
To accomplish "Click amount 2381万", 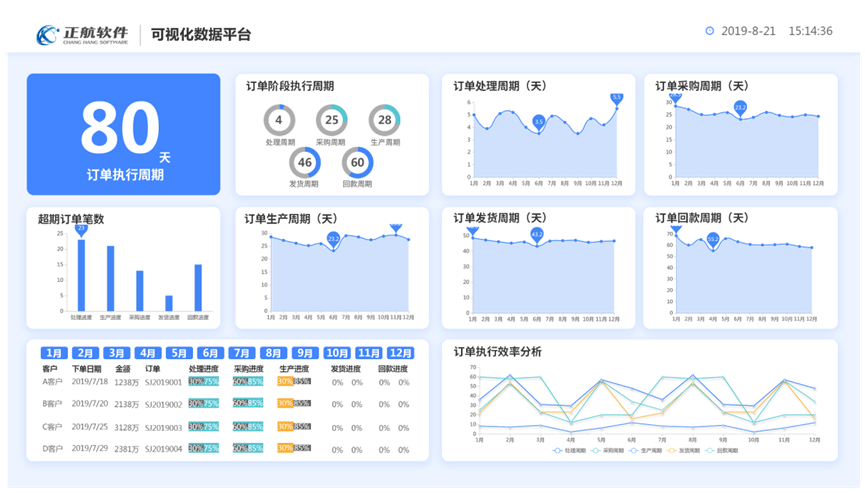I will [x=126, y=449].
